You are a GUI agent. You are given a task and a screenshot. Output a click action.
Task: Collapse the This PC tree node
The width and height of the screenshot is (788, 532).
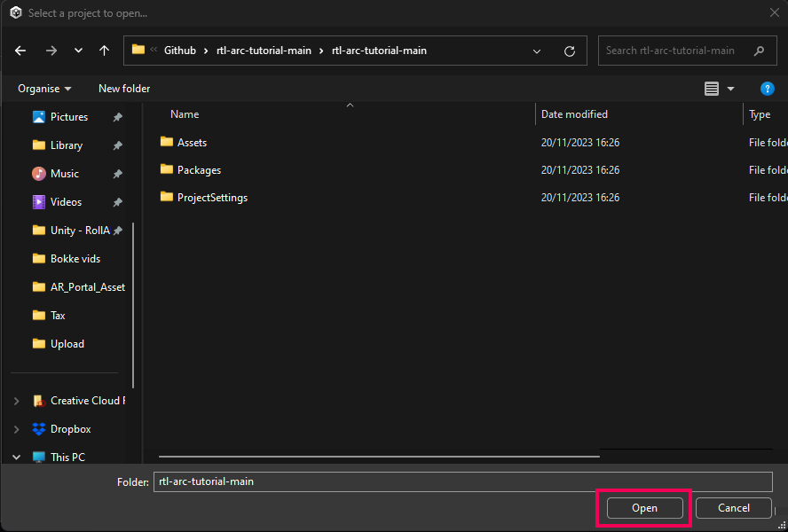click(16, 458)
